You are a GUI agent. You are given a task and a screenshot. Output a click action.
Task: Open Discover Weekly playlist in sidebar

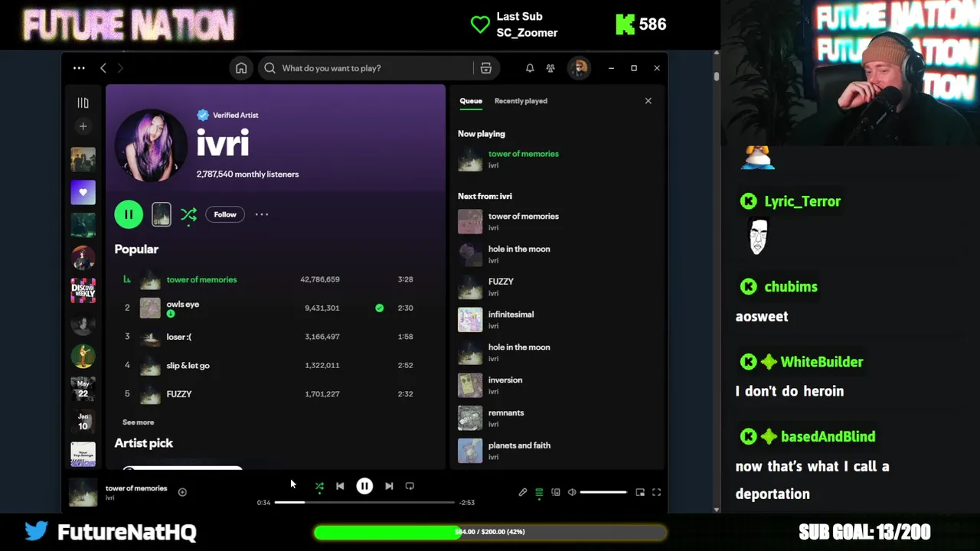pyautogui.click(x=83, y=290)
